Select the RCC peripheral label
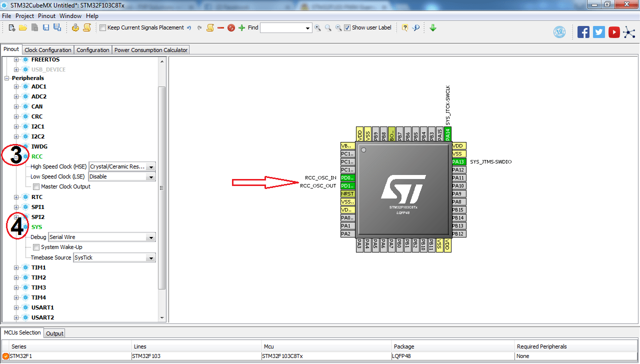The image size is (640, 364). pos(37,156)
